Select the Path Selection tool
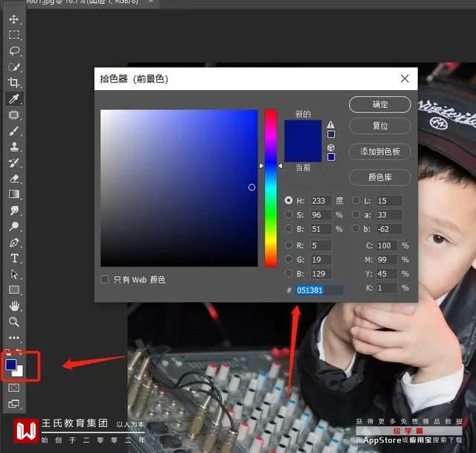This screenshot has height=453, width=476. click(x=14, y=274)
